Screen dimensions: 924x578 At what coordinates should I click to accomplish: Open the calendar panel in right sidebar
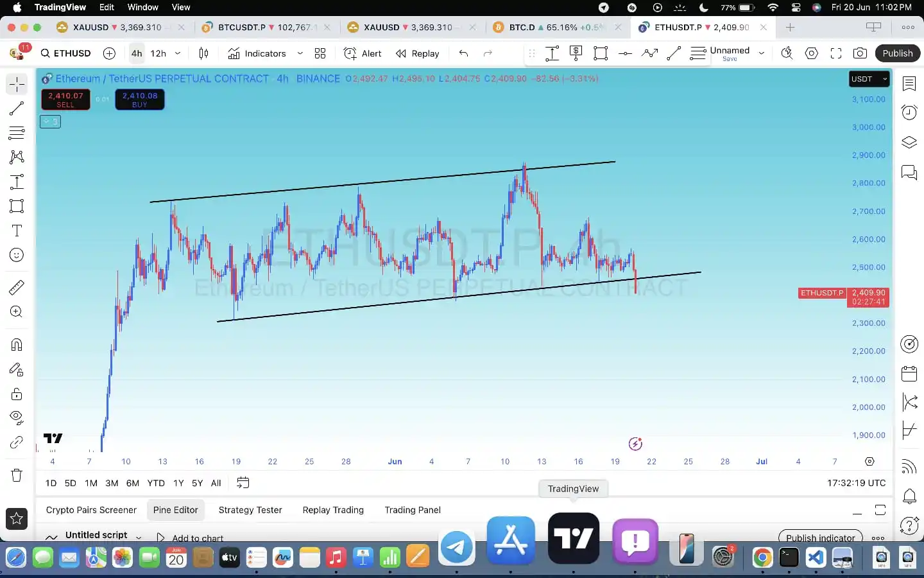(909, 373)
